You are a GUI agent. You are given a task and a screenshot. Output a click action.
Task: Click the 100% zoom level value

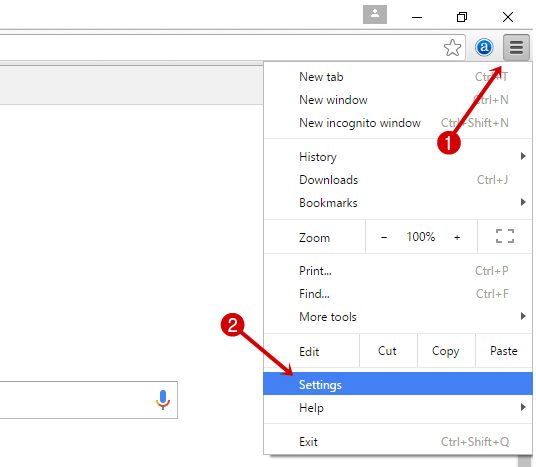click(420, 237)
